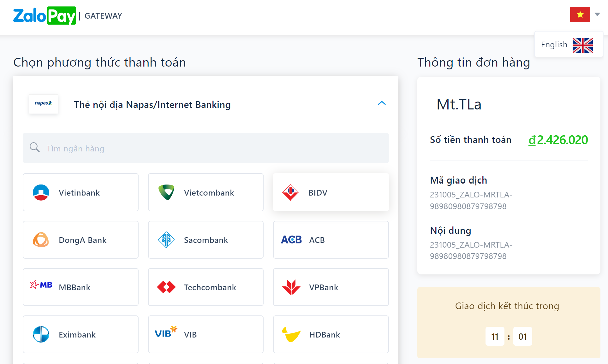This screenshot has height=364, width=608.
Task: Click the Eximbank logo icon
Action: click(41, 334)
